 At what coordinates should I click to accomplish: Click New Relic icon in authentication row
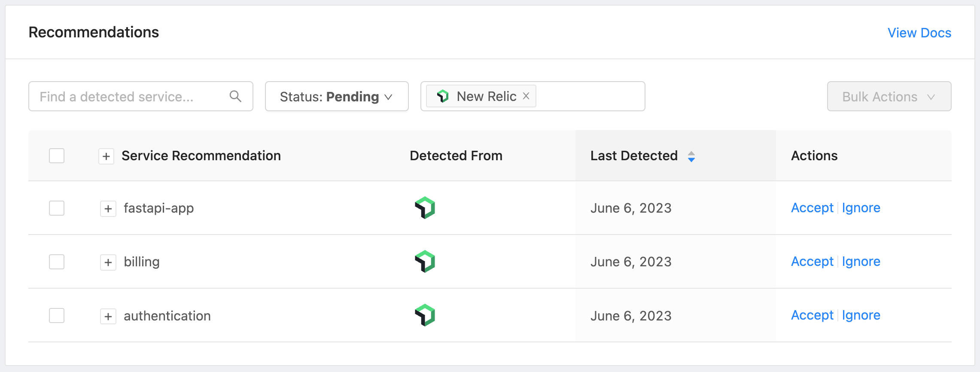(x=425, y=315)
